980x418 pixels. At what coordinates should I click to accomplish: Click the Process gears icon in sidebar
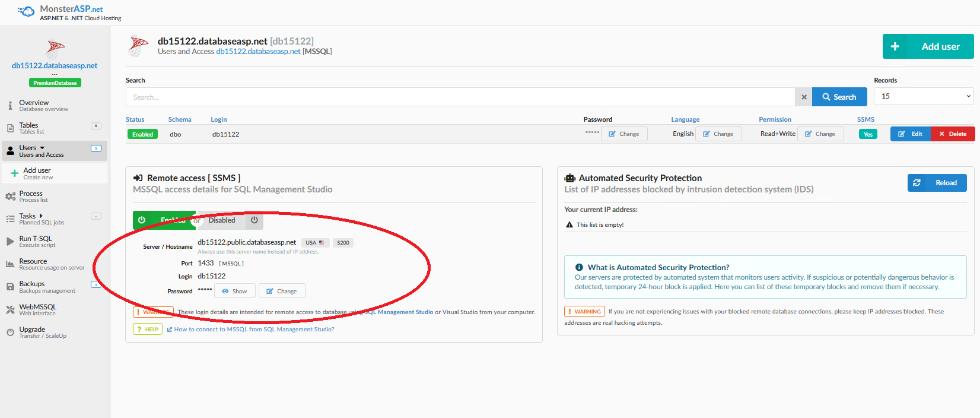coord(10,197)
